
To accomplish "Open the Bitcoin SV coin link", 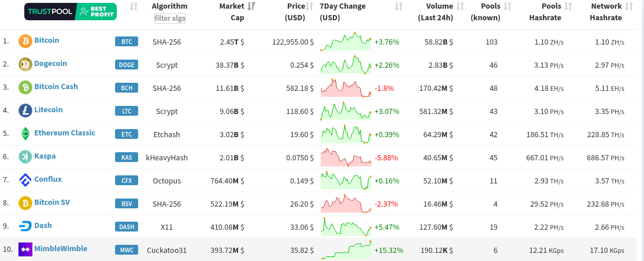I will [52, 203].
